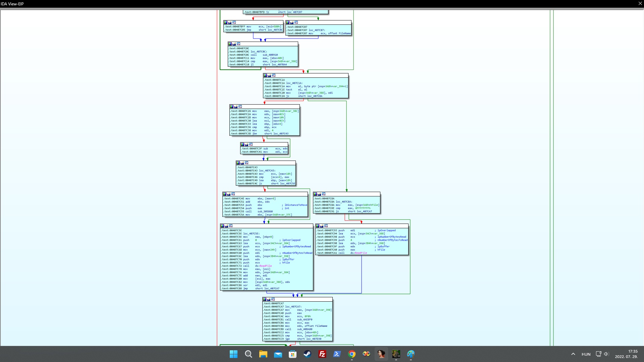This screenshot has width=644, height=362.
Task: Show hidden system tray icons
Action: (573, 354)
